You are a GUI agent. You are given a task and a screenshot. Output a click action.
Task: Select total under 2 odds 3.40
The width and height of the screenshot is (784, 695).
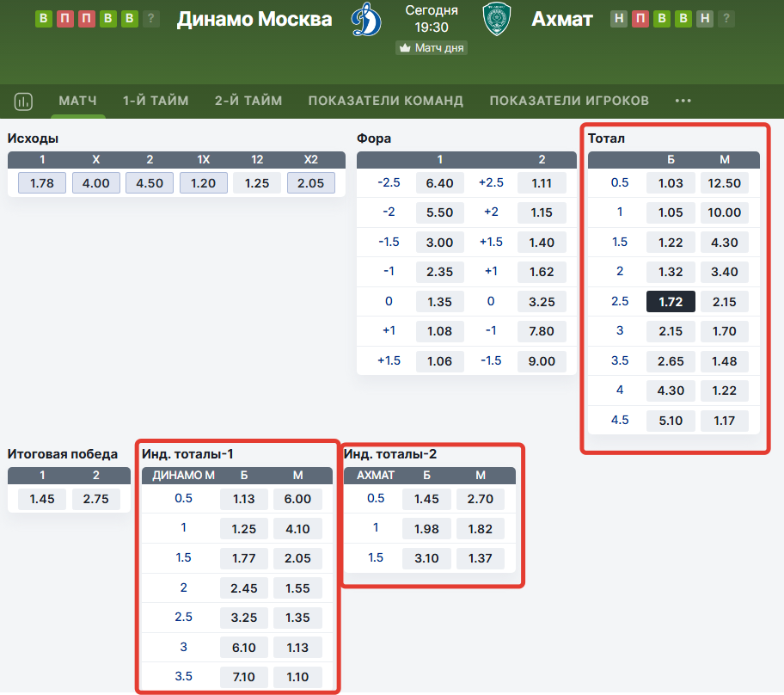click(x=725, y=272)
